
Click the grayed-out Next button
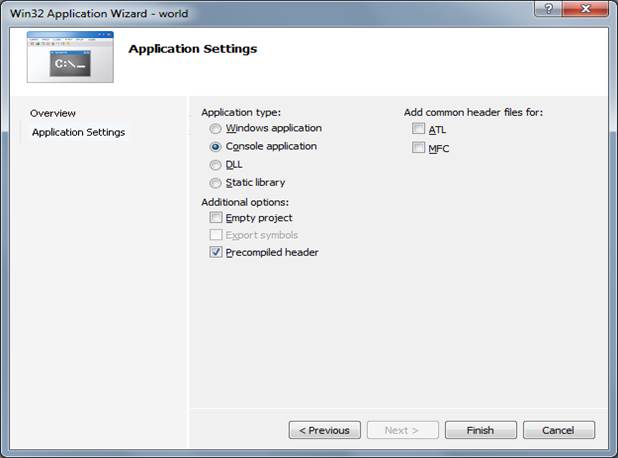click(402, 430)
